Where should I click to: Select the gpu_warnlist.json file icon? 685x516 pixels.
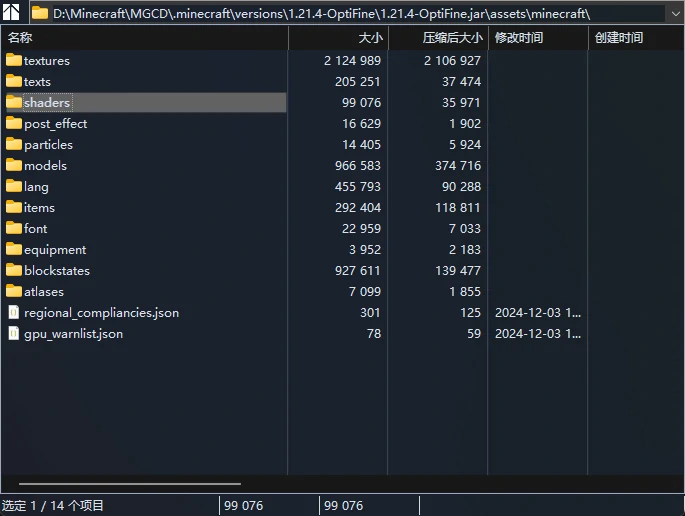[14, 333]
